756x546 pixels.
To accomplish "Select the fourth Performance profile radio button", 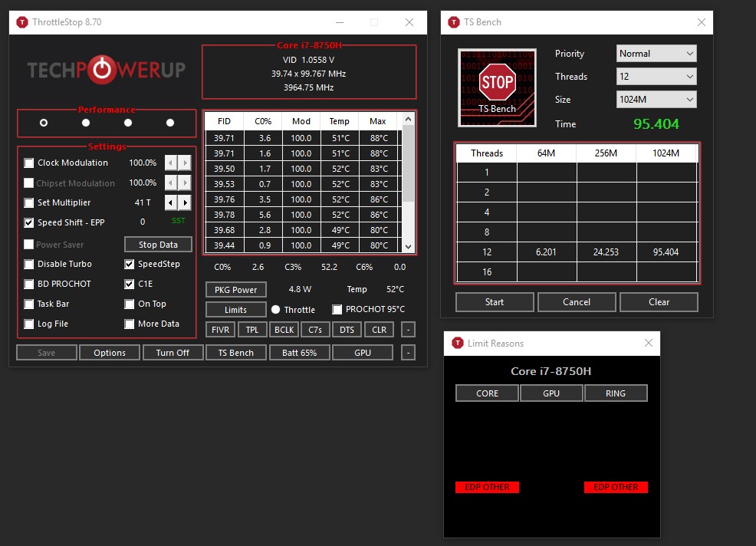I will point(170,123).
